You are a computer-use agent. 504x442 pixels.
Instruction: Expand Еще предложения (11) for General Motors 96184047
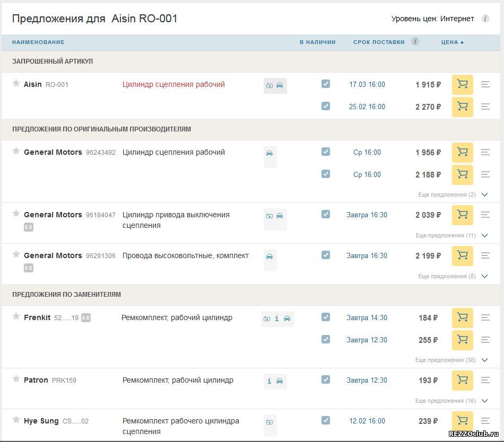pyautogui.click(x=451, y=235)
